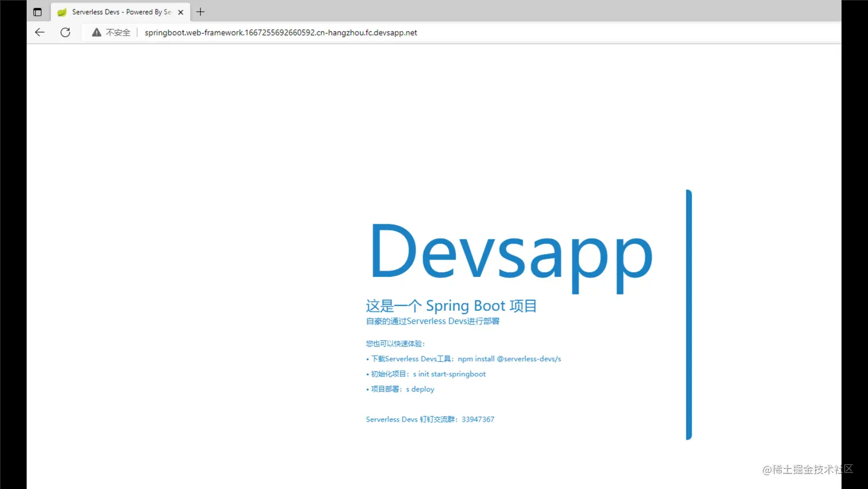Click the 自豪的通过Serverless Devs进行部署 subtitle
This screenshot has width=868, height=489.
pos(432,321)
